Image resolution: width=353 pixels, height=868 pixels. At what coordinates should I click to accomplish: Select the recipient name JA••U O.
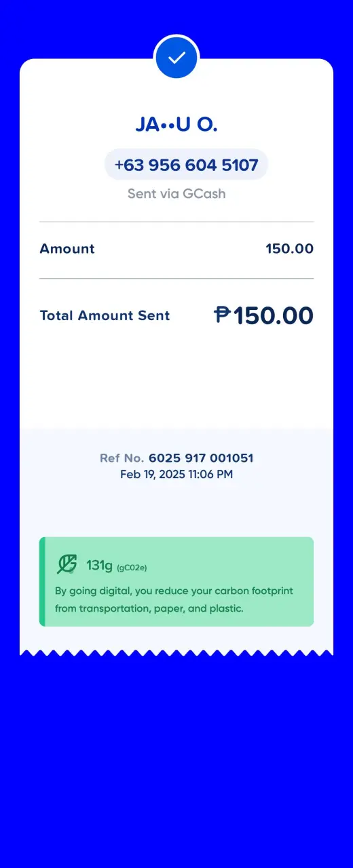tap(176, 124)
